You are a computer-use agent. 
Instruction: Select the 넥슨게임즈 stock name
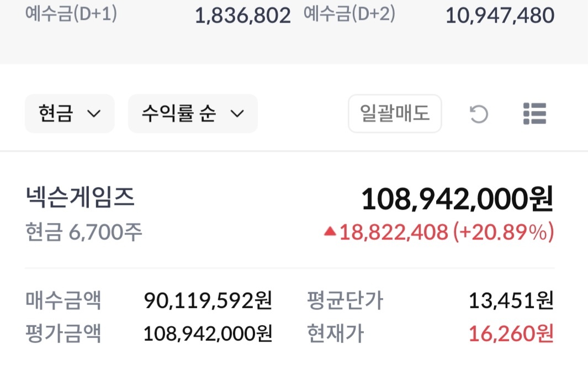80,198
